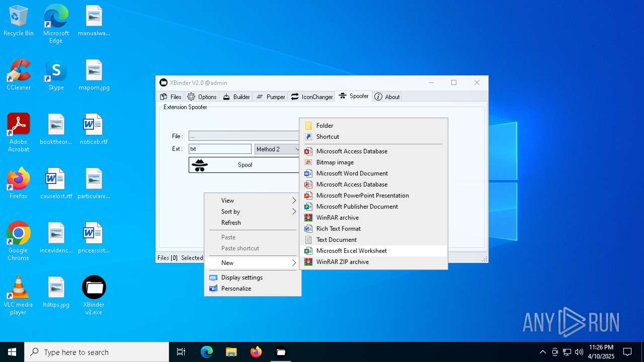The height and width of the screenshot is (362, 644).
Task: Open Edge from the taskbar
Action: point(207,352)
